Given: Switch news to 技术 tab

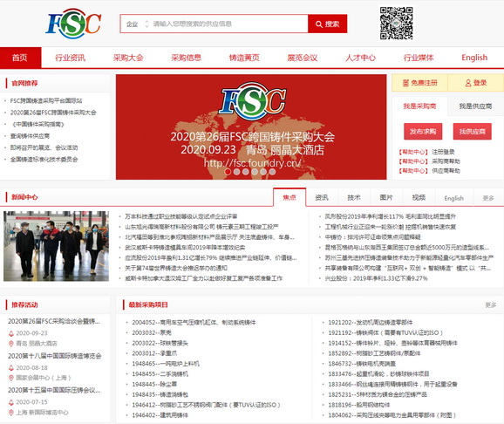Looking at the screenshot, I should coord(354,197).
